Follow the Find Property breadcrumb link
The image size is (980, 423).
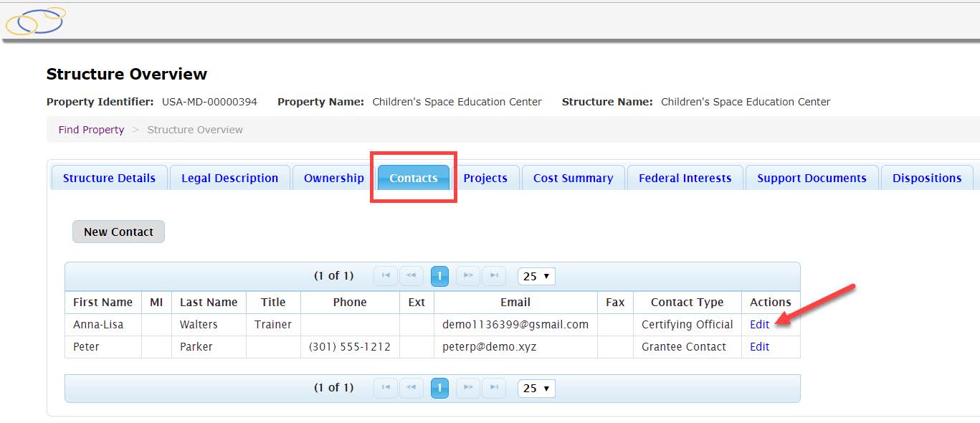[91, 130]
